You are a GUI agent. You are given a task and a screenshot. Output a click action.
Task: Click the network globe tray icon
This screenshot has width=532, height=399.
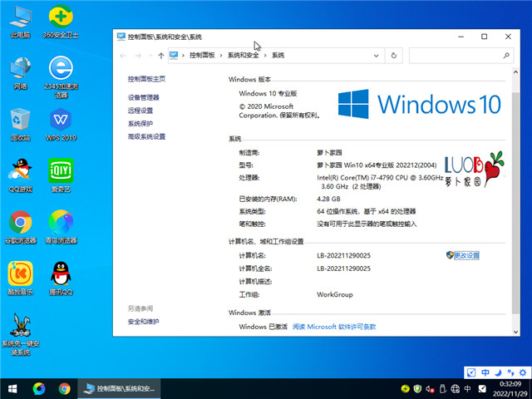(455, 389)
